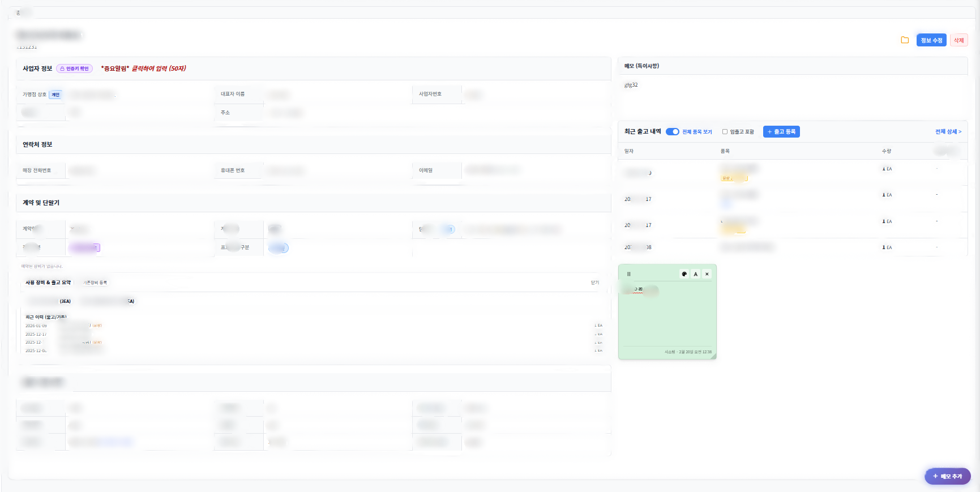Click the 품목 column header

click(725, 151)
